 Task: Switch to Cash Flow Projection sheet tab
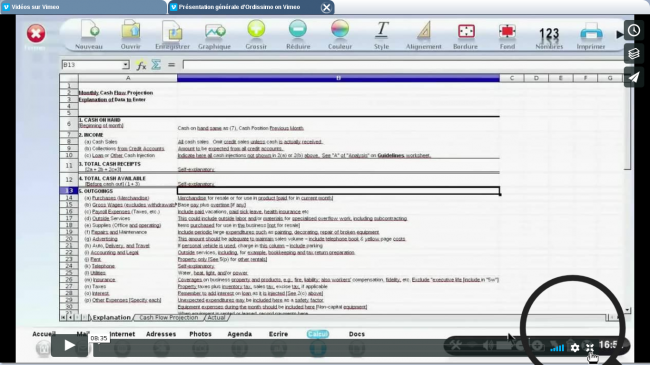tap(169, 317)
